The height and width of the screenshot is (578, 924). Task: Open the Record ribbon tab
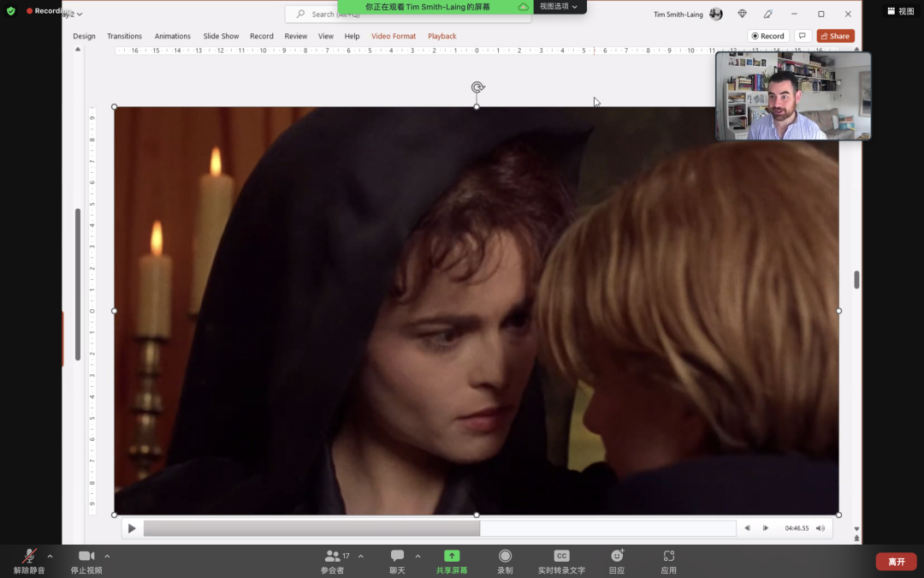[x=262, y=36]
